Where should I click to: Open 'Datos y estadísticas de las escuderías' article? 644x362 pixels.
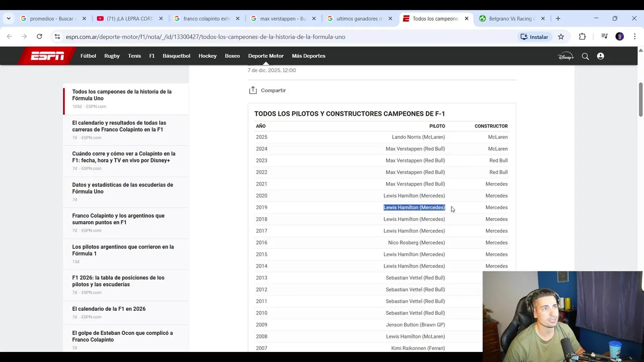[x=122, y=188]
